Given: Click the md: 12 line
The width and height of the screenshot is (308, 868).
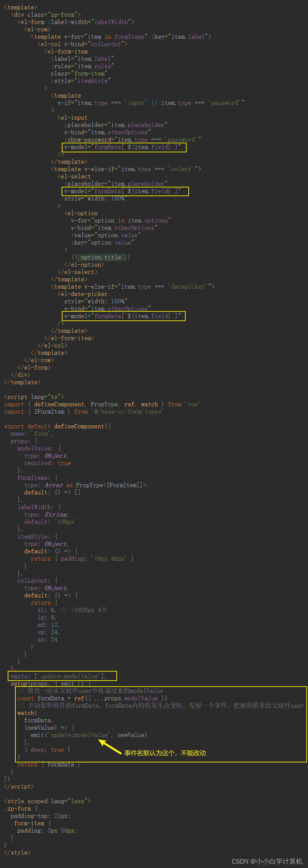Looking at the screenshot, I should coord(48,625).
